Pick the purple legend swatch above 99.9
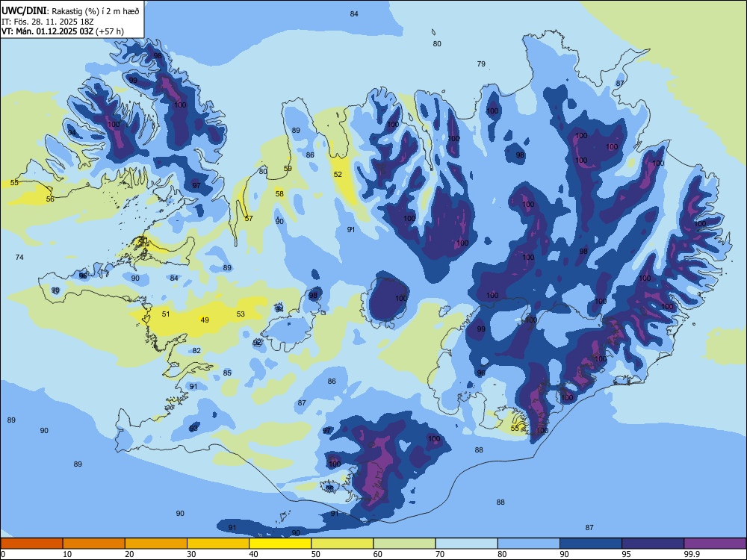This screenshot has width=747, height=560. [715, 544]
